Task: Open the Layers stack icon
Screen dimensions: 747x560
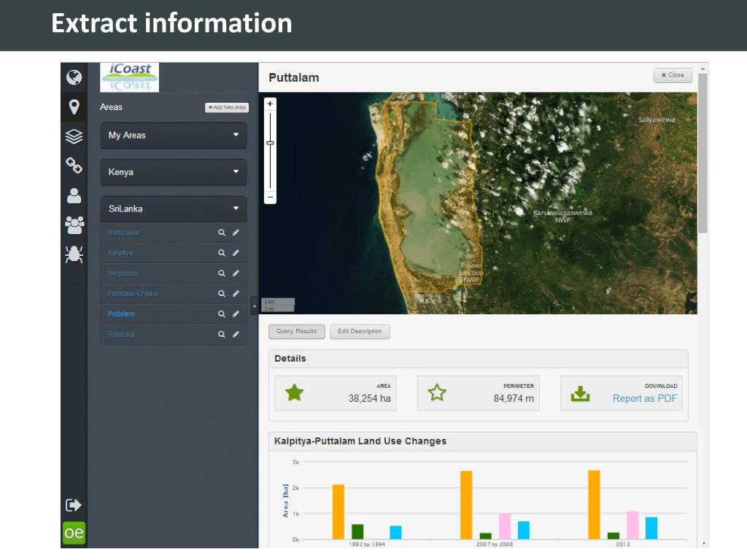Action: [74, 136]
